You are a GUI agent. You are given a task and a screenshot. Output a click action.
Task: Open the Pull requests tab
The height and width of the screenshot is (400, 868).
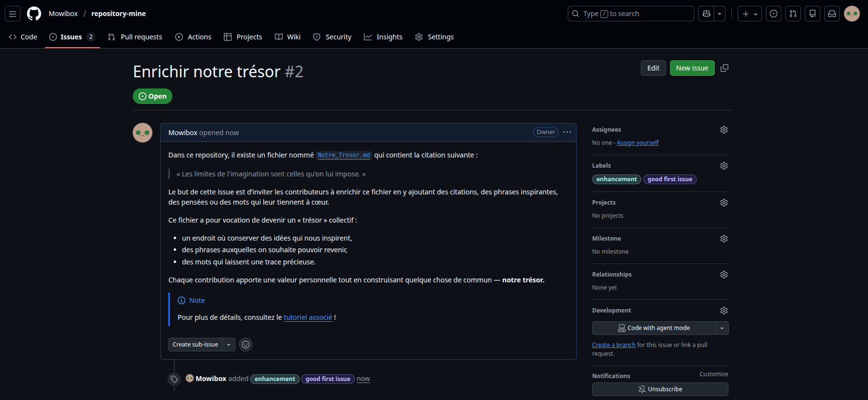click(135, 37)
